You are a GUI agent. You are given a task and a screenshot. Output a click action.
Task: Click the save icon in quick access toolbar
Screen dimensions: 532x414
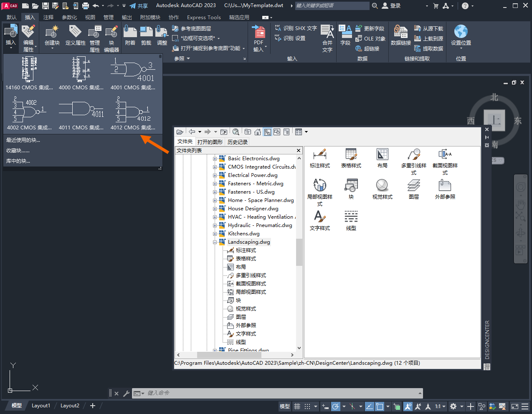pyautogui.click(x=45, y=6)
